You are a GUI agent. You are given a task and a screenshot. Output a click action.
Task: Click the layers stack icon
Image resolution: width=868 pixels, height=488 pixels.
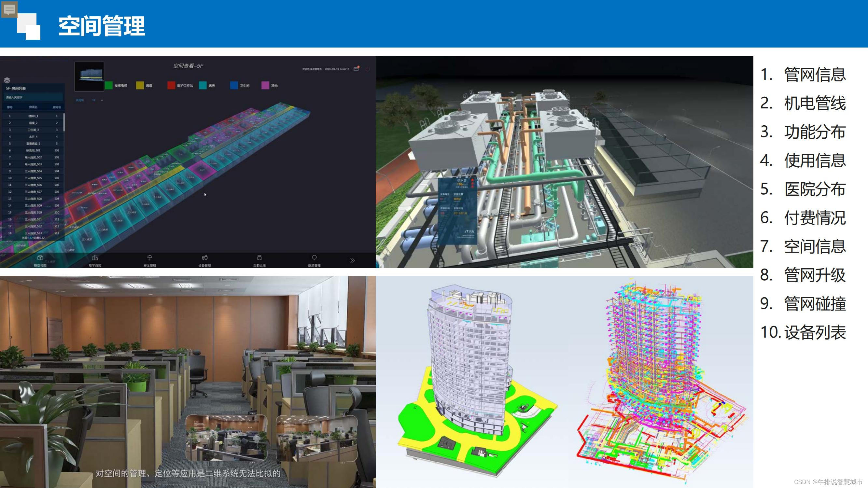(x=7, y=80)
